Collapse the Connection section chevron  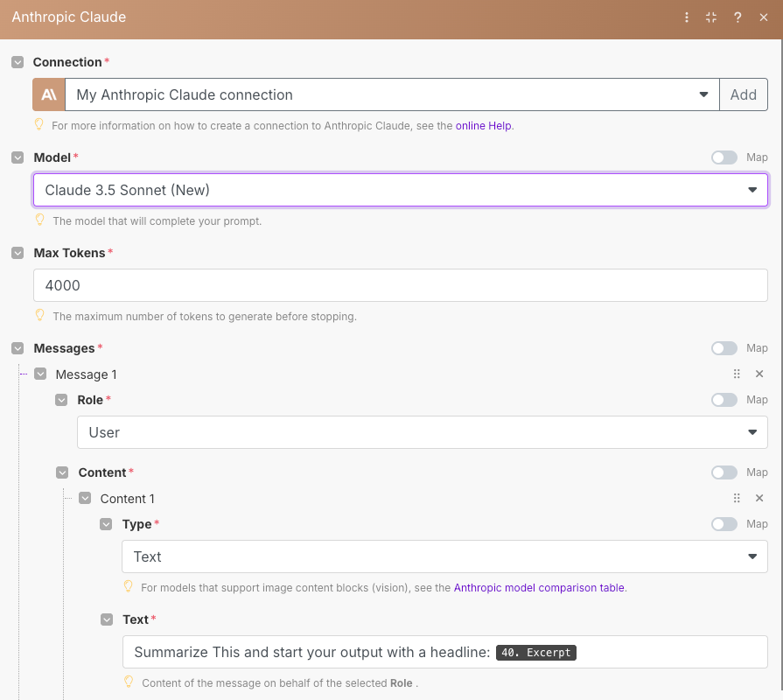[17, 62]
